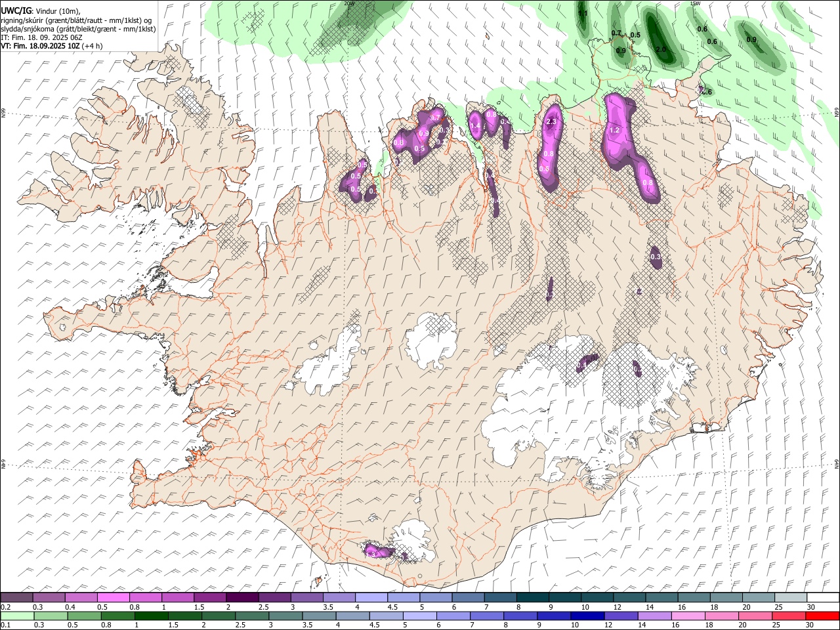Click the 2.3 precipitation value on the map
The width and height of the screenshot is (840, 630).
click(551, 121)
